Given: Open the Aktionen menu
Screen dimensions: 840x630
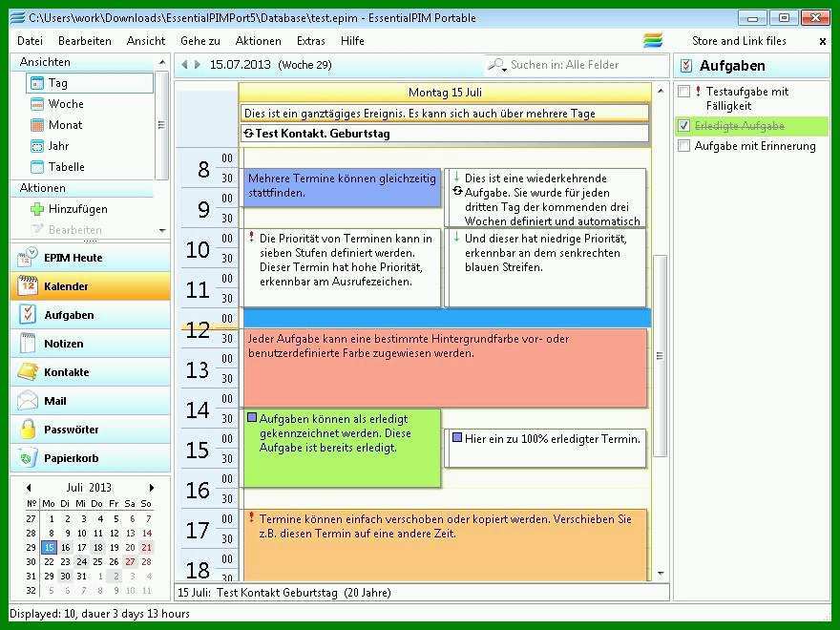Looking at the screenshot, I should point(259,41).
